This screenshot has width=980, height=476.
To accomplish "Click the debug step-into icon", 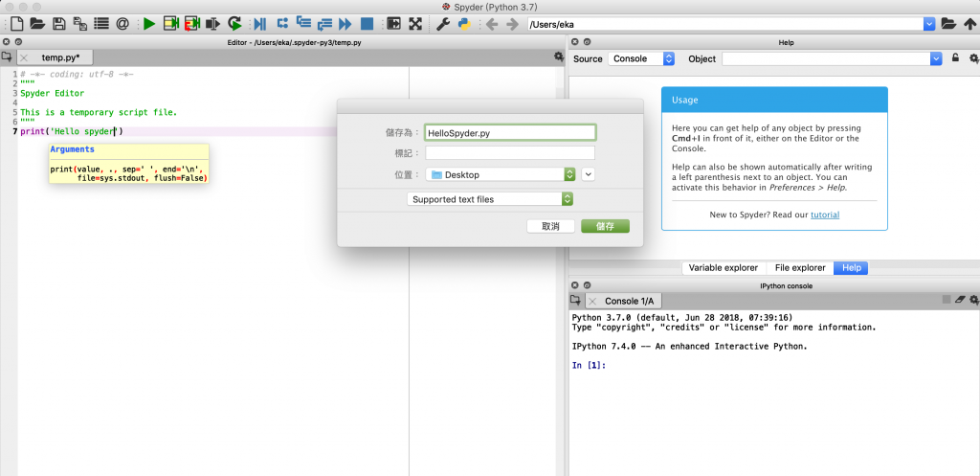I will point(303,24).
